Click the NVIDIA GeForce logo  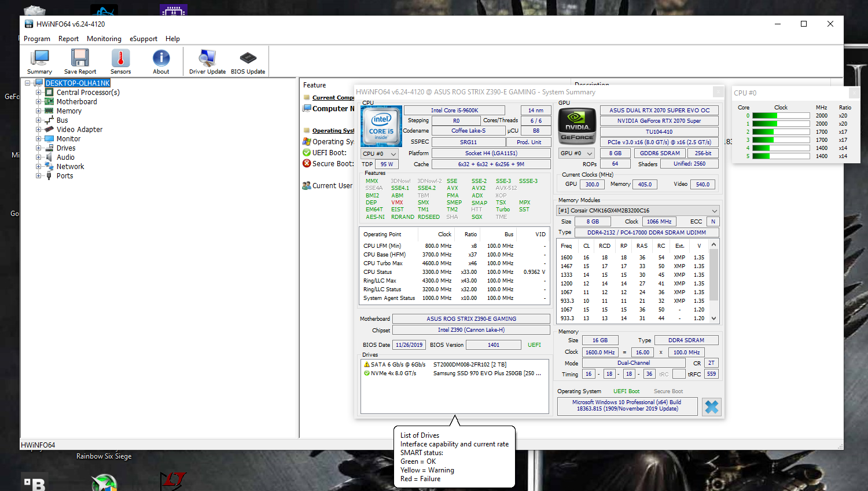coord(577,126)
